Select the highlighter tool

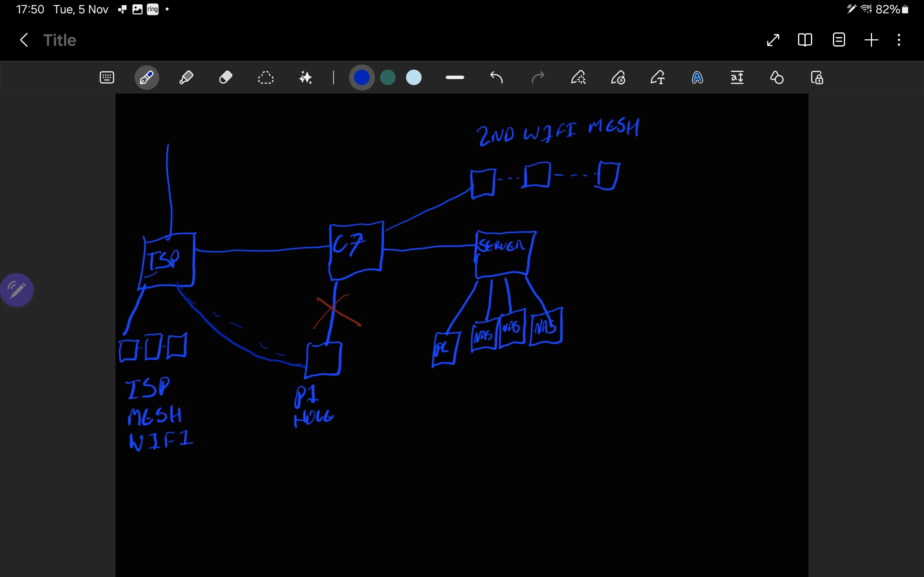(x=186, y=78)
